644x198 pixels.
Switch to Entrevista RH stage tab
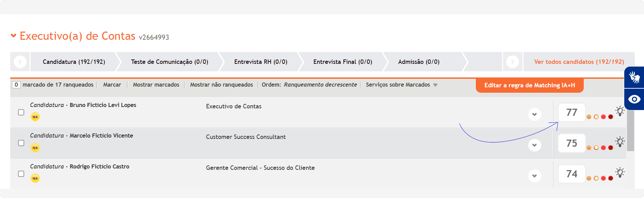pos(261,62)
